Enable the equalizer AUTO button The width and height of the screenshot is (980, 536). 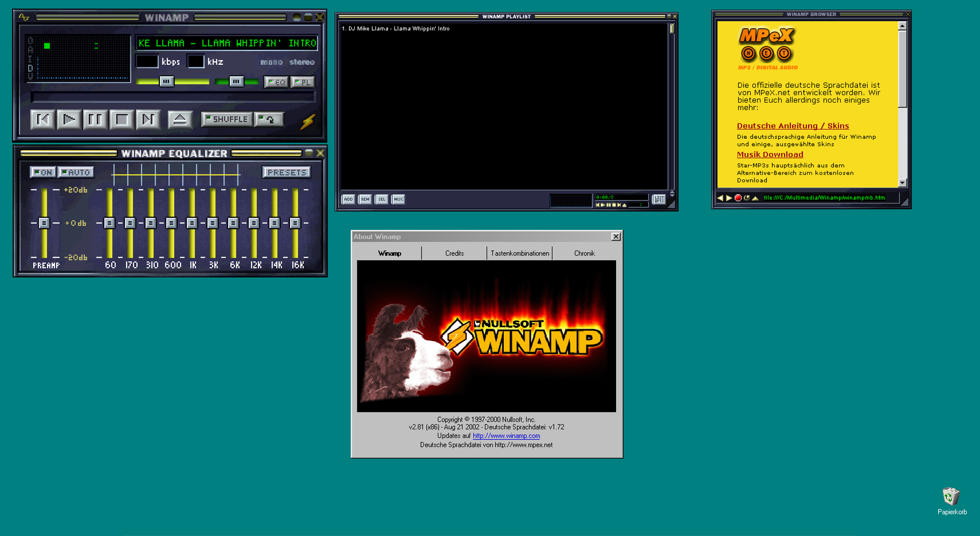[x=76, y=173]
